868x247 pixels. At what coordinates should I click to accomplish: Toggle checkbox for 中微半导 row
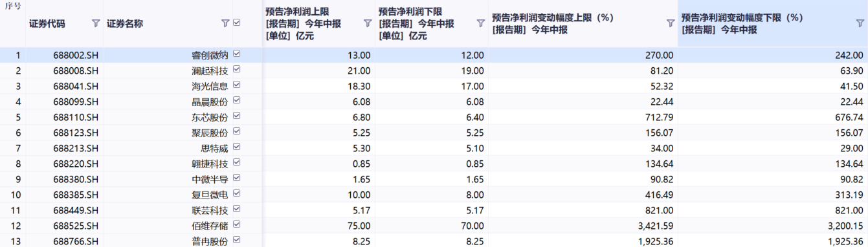click(x=236, y=178)
